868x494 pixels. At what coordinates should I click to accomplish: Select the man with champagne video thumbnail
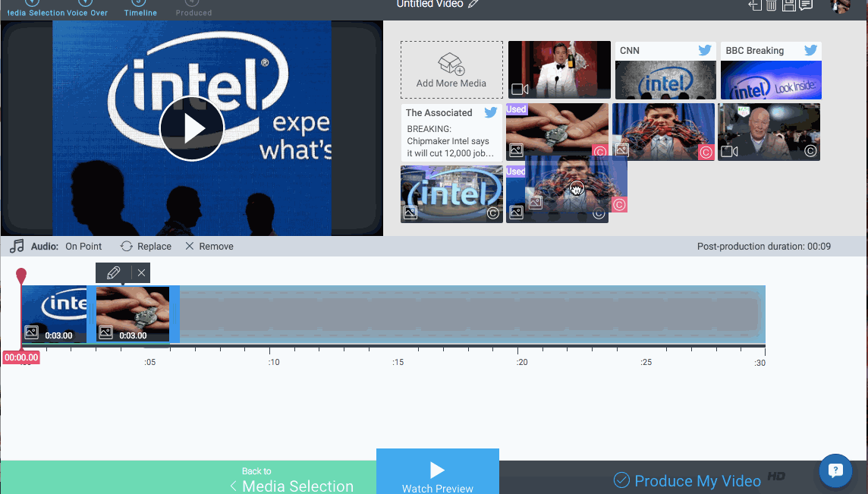click(x=559, y=70)
